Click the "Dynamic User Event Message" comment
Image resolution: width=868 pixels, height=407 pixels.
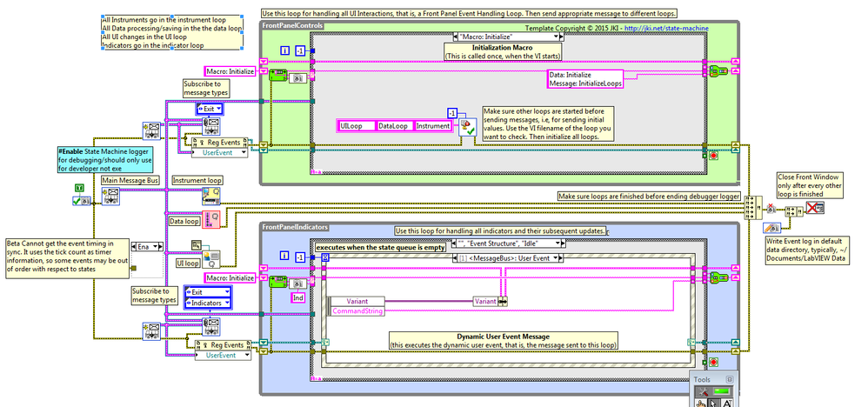(x=503, y=340)
